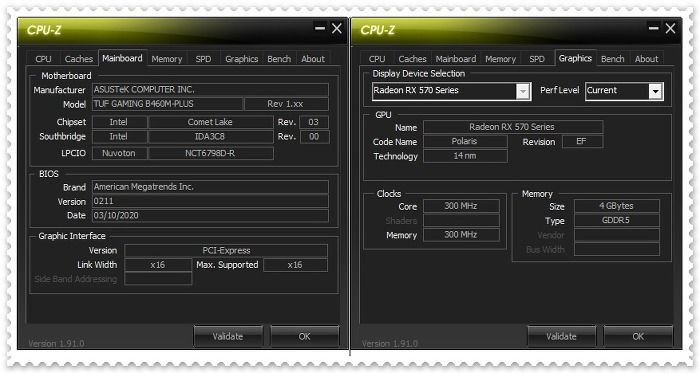Image resolution: width=700 pixels, height=373 pixels.
Task: Click OK button in left window
Action: [x=304, y=336]
